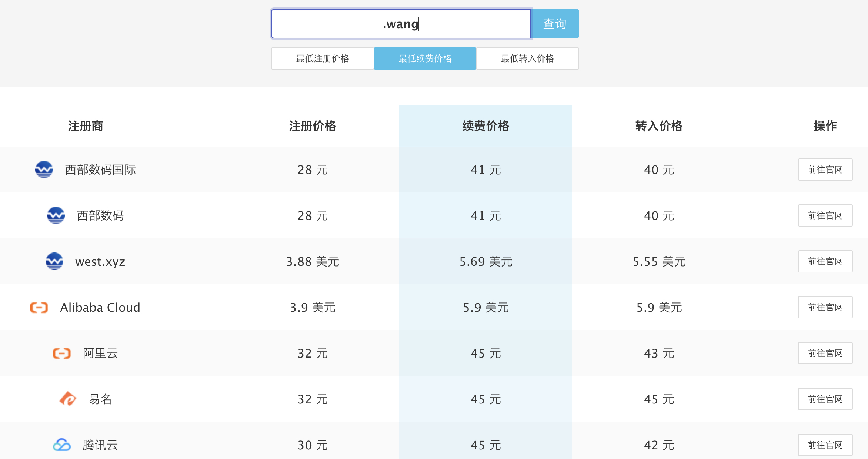Visit 阿里云 official site button
Image resolution: width=868 pixels, height=459 pixels.
(825, 353)
